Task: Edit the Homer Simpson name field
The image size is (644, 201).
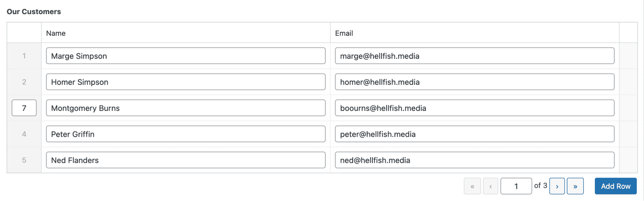Action: pyautogui.click(x=186, y=82)
